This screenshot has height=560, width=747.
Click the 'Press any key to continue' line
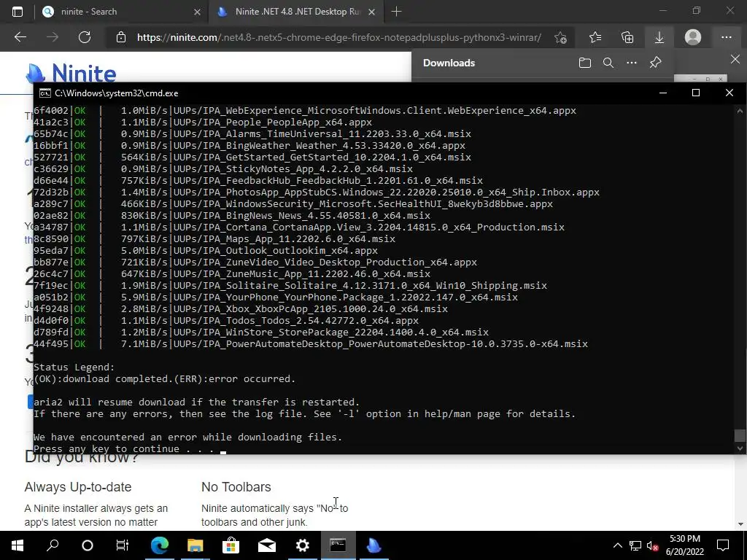click(x=124, y=448)
